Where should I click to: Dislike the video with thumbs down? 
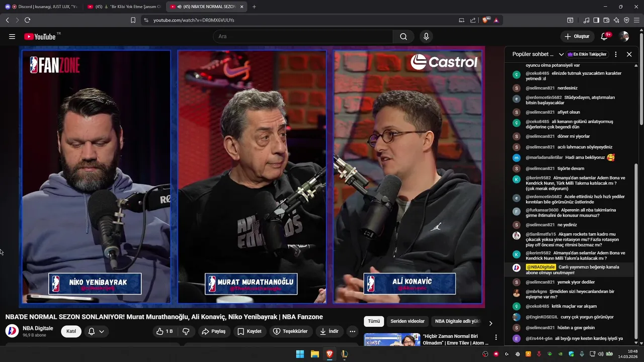tap(186, 331)
